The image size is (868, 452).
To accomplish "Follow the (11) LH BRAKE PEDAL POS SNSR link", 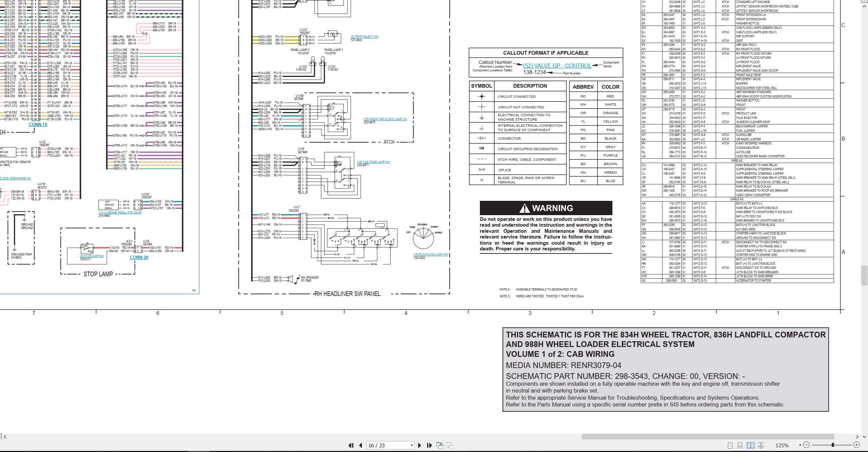I will click(120, 213).
